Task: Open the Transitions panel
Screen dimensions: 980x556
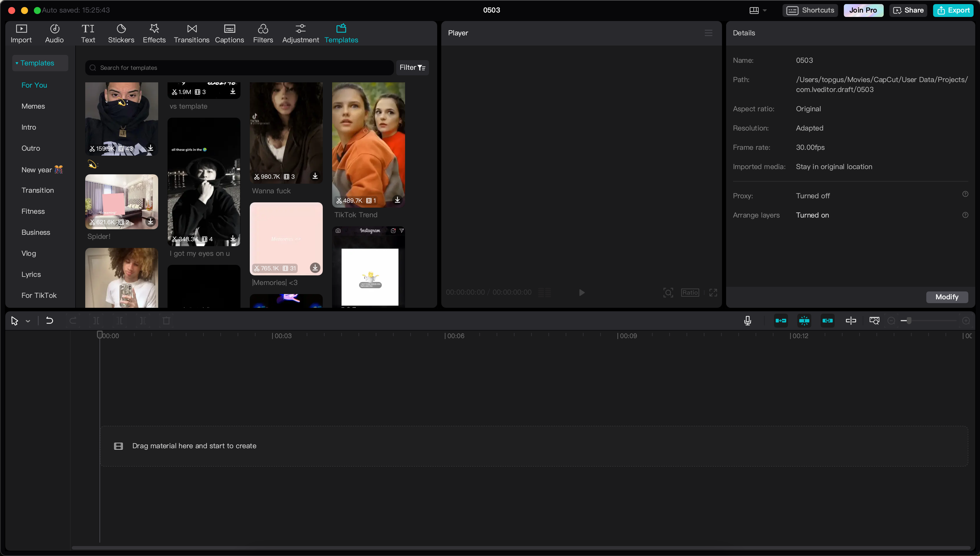Action: (x=191, y=33)
